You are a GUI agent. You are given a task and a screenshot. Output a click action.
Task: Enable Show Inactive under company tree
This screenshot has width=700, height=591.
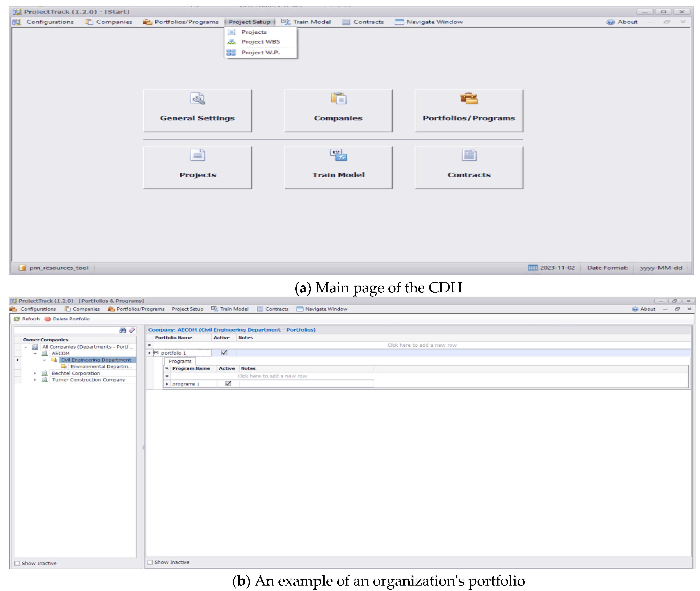(x=17, y=563)
